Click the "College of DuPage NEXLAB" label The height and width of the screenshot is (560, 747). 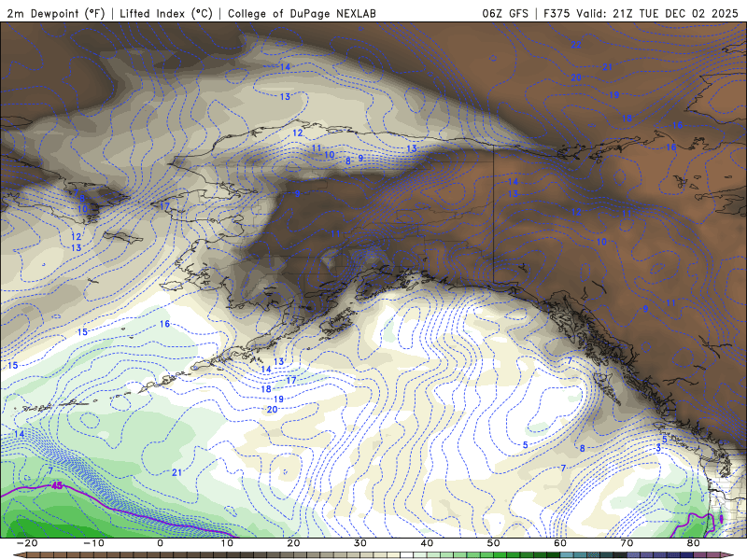pos(302,13)
